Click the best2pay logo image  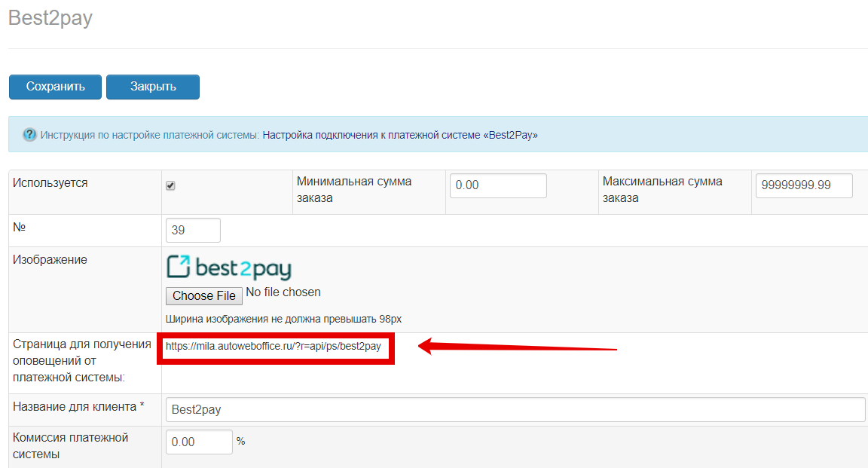click(x=228, y=268)
